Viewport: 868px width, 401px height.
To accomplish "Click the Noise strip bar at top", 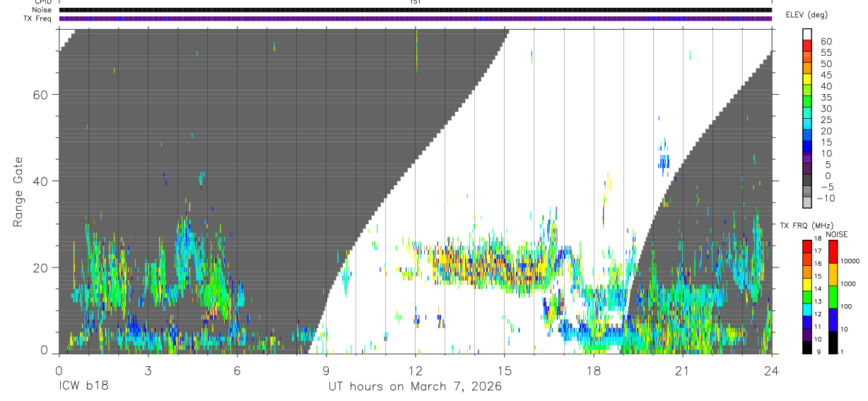I will 416,10.
